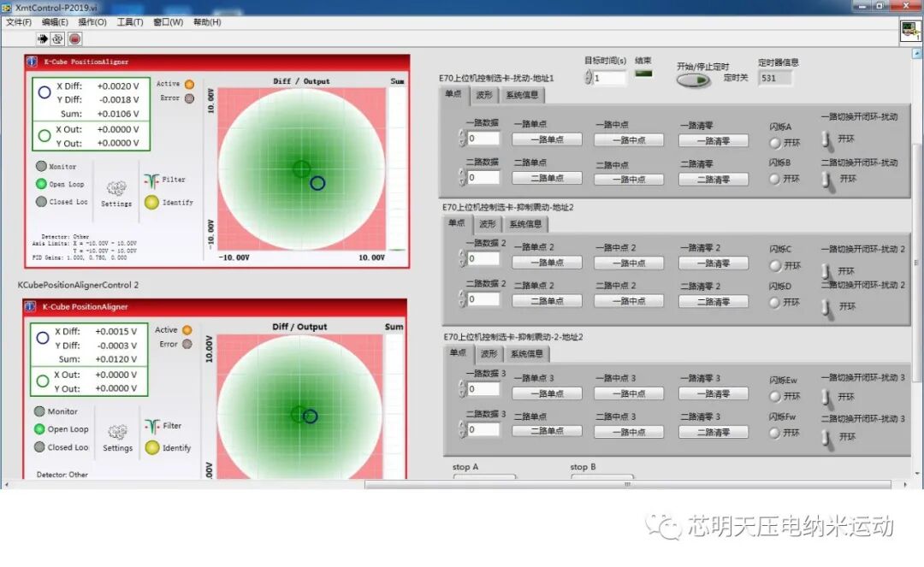The width and height of the screenshot is (924, 567).
Task: Select Open Loop mode in second K-Cube panel
Action: 39,428
